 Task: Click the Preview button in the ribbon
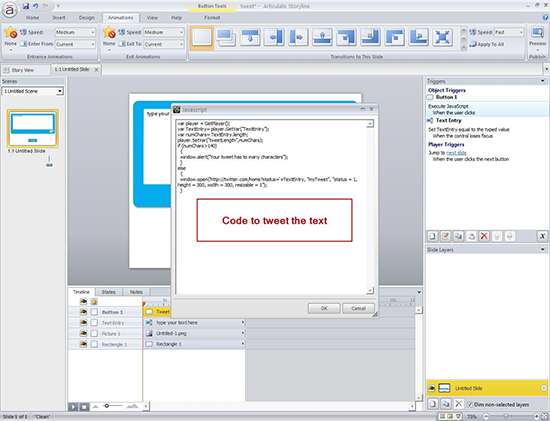coord(537,37)
